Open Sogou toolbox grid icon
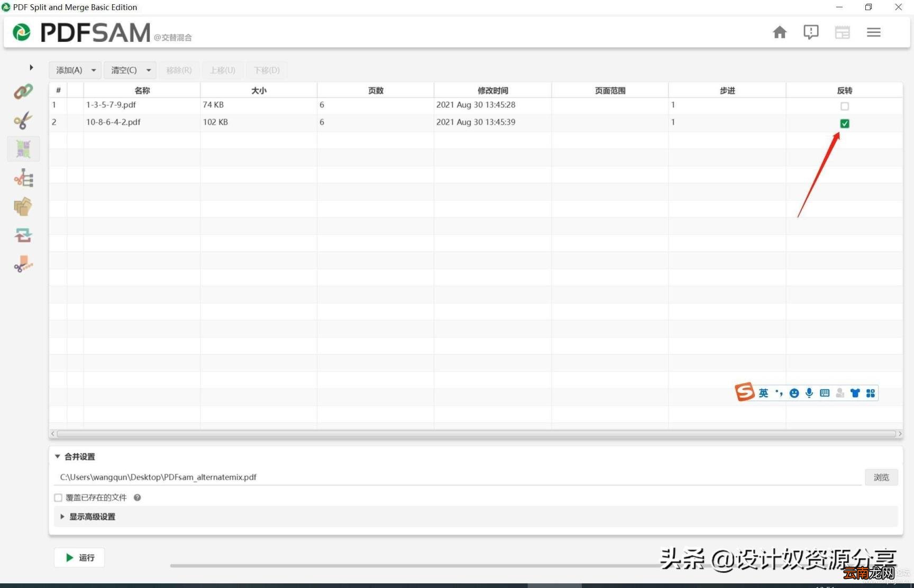 tap(871, 393)
